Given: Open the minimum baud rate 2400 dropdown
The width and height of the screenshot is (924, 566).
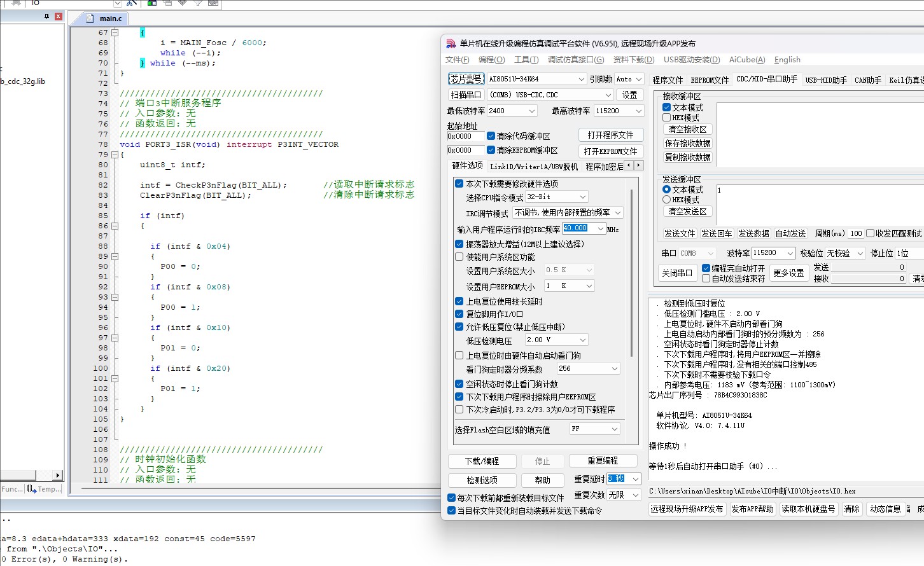Looking at the screenshot, I should click(512, 111).
